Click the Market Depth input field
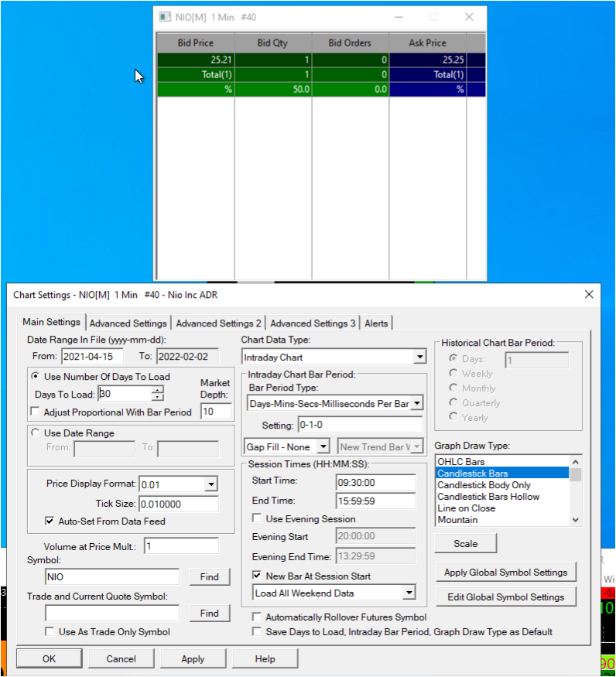This screenshot has height=677, width=616. coord(216,411)
